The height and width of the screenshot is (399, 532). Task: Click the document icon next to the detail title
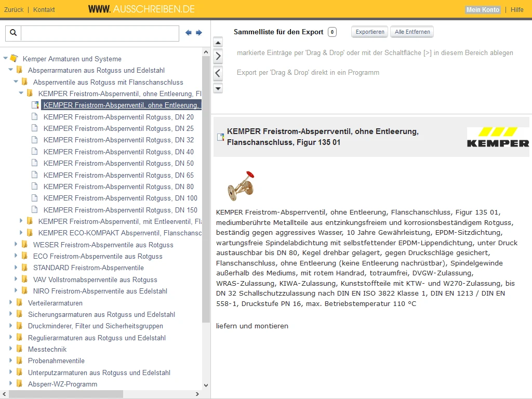click(x=220, y=137)
